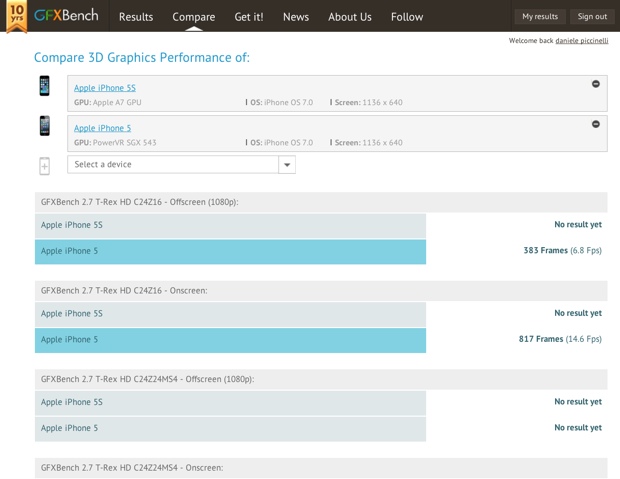620x479 pixels.
Task: Click the My results button
Action: 540,17
